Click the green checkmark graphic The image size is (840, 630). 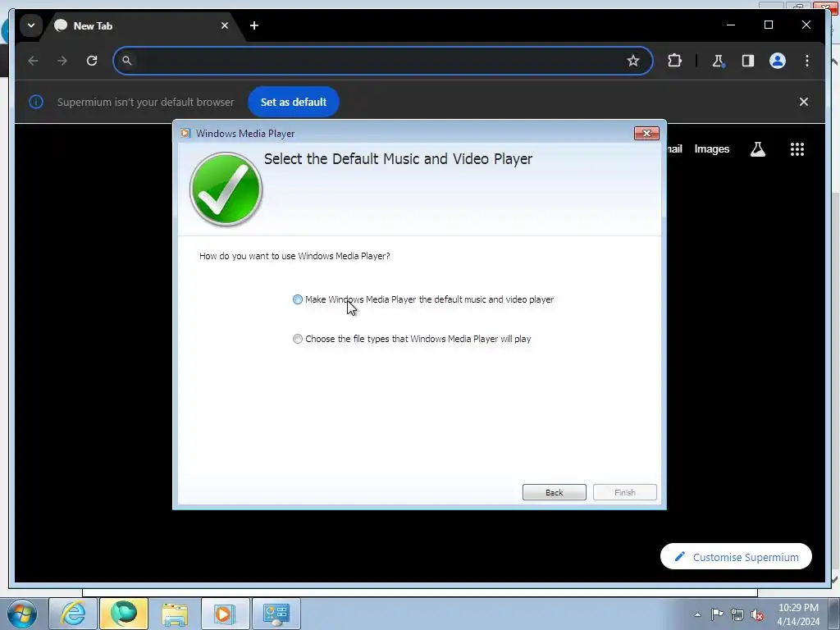(226, 189)
